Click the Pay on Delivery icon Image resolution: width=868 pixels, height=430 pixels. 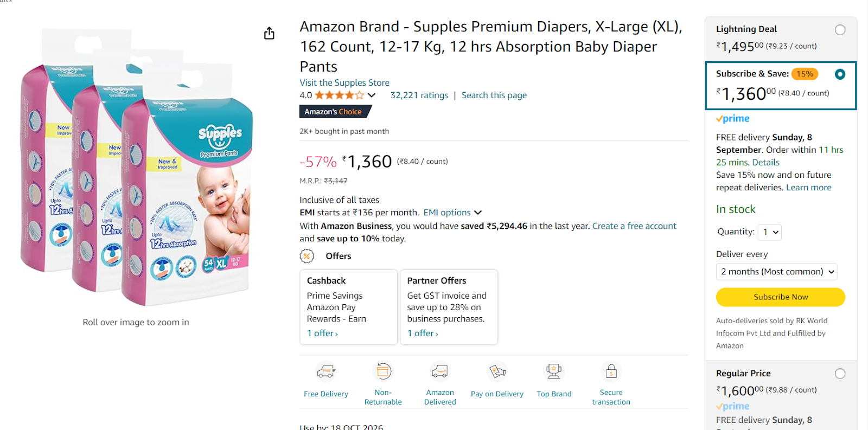click(497, 371)
